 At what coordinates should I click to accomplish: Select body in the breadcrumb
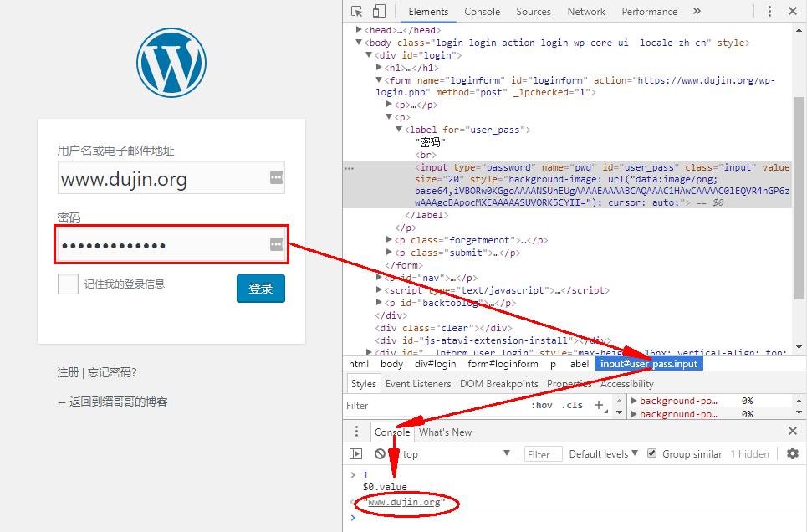tap(391, 364)
